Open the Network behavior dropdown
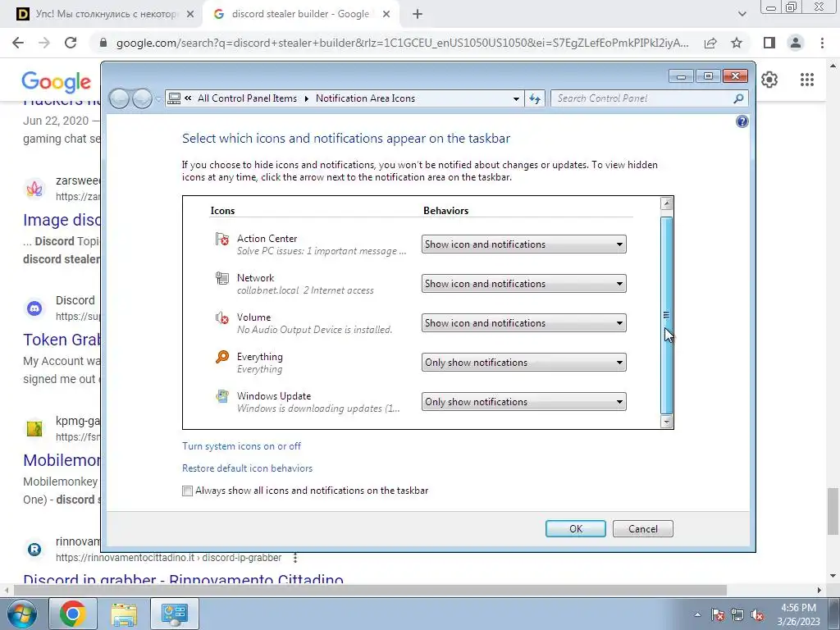Screen dimensions: 840x630 click(523, 284)
